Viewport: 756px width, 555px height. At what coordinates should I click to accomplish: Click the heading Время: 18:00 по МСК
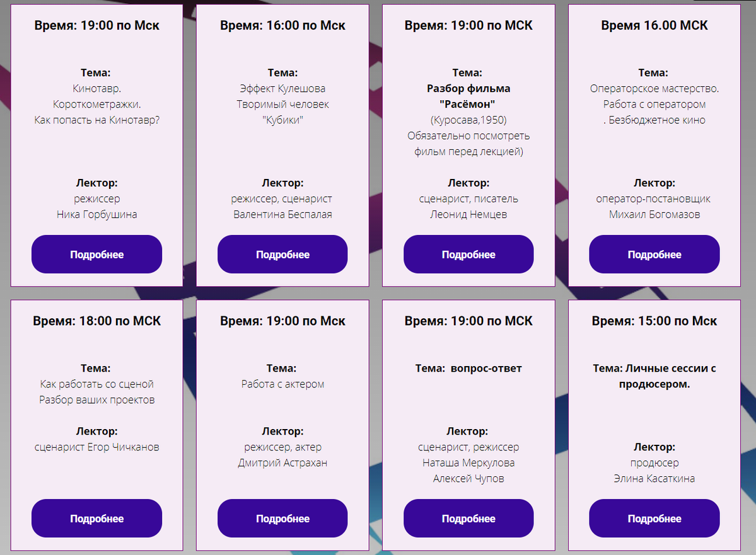(96, 321)
